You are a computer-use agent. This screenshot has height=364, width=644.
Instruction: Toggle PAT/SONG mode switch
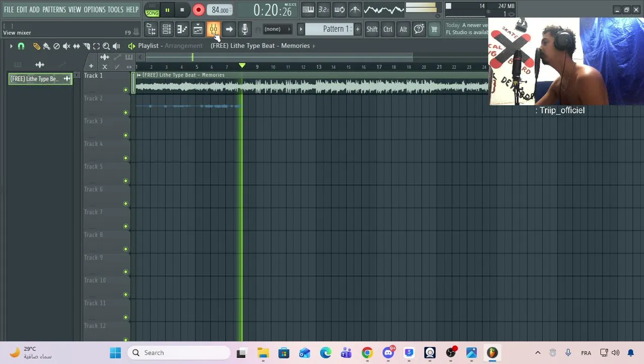tap(152, 10)
